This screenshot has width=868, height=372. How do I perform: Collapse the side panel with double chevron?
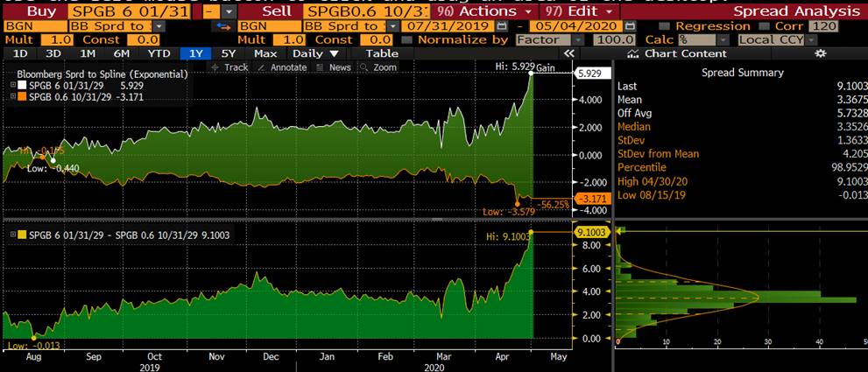click(x=568, y=53)
